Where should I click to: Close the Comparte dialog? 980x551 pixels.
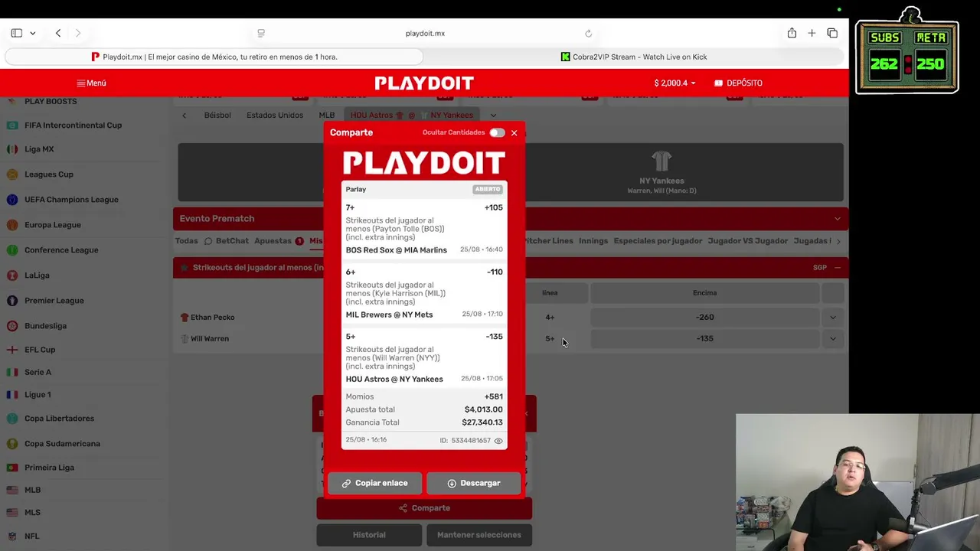[x=514, y=133]
